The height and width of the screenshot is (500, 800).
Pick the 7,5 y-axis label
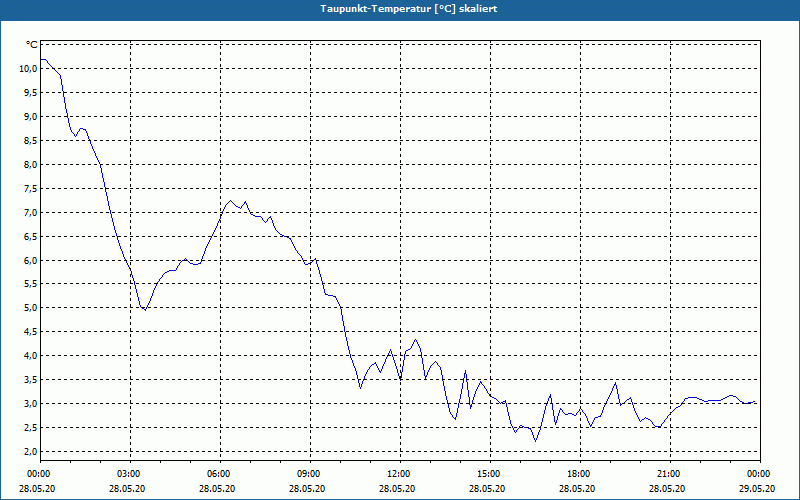[30, 189]
